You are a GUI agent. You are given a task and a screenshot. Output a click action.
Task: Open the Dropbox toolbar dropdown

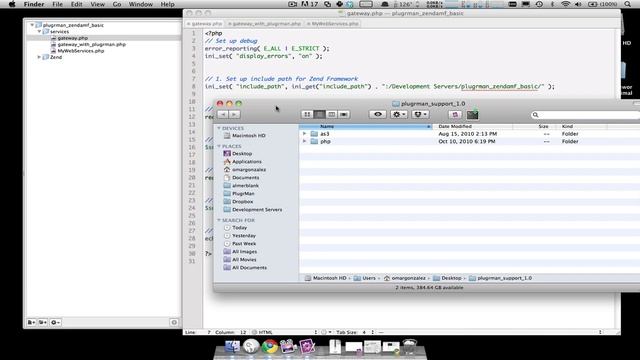(420, 115)
